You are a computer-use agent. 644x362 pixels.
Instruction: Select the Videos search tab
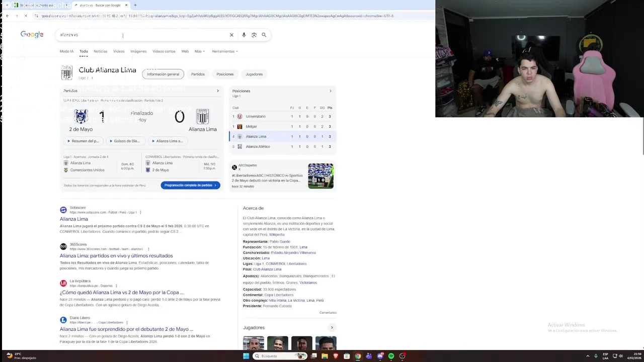(x=119, y=51)
